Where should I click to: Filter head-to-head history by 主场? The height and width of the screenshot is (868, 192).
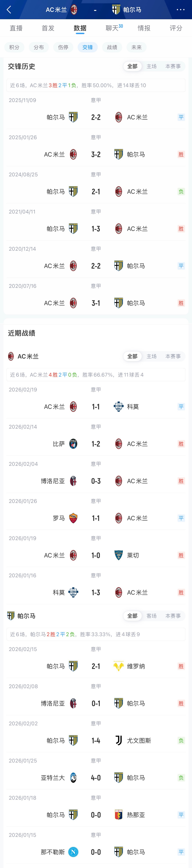tap(152, 66)
